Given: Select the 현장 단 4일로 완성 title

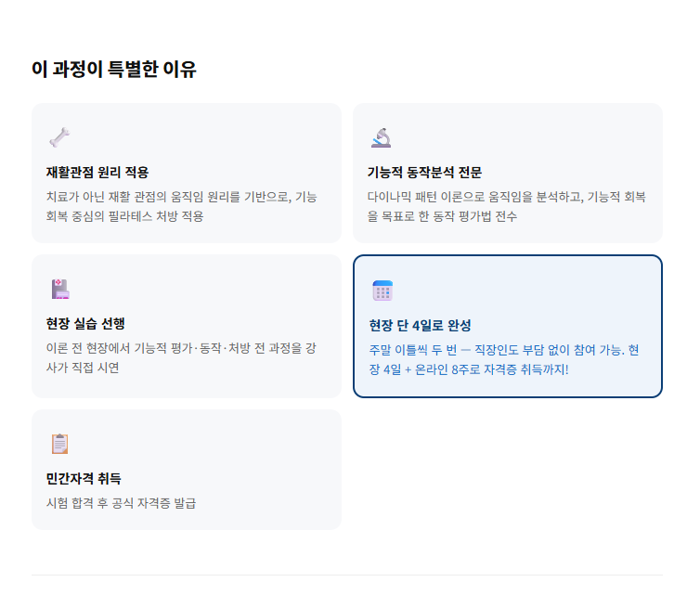Looking at the screenshot, I should 420,326.
